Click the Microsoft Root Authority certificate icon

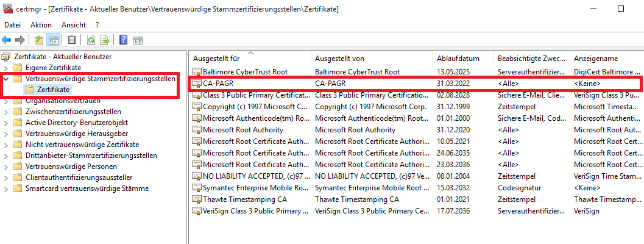tap(197, 130)
